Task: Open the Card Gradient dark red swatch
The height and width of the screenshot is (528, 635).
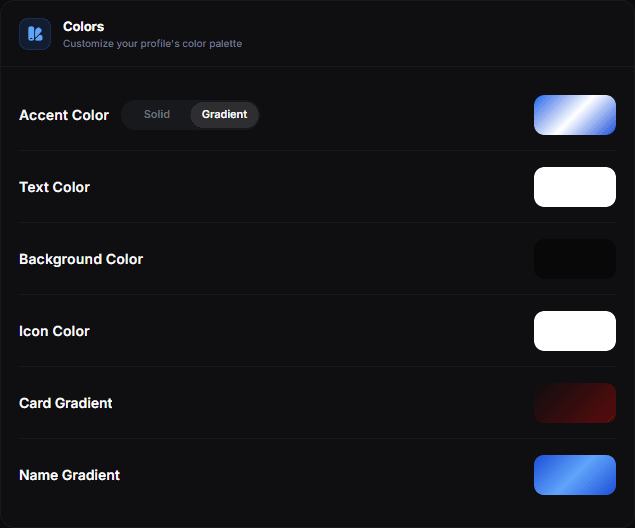Action: [x=575, y=403]
